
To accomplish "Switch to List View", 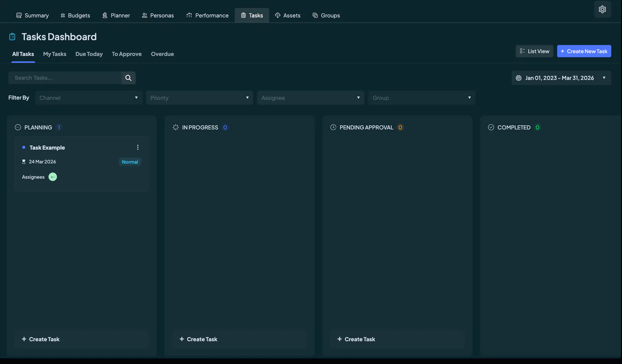I will [535, 51].
